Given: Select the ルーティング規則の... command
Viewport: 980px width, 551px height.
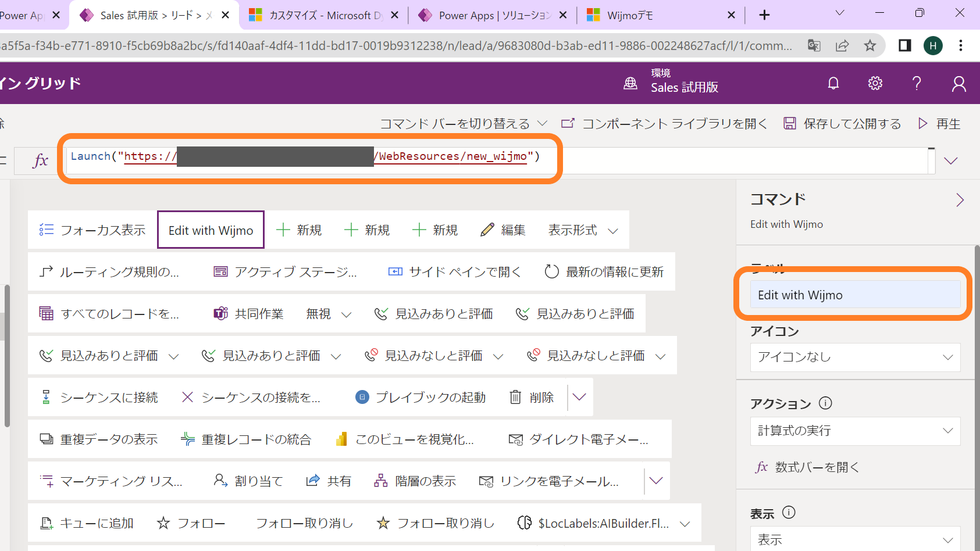Looking at the screenshot, I should point(109,272).
